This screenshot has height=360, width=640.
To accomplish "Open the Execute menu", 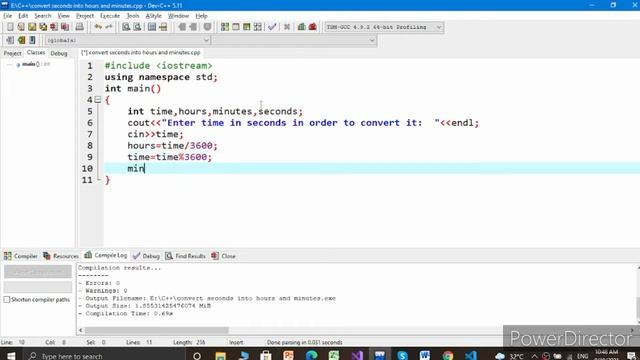I will tap(110, 16).
